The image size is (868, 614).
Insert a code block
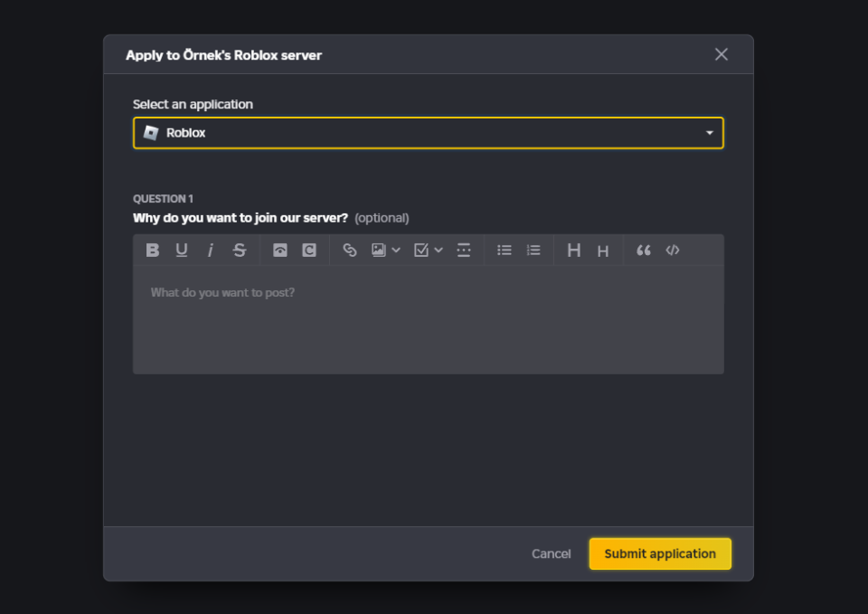[673, 250]
